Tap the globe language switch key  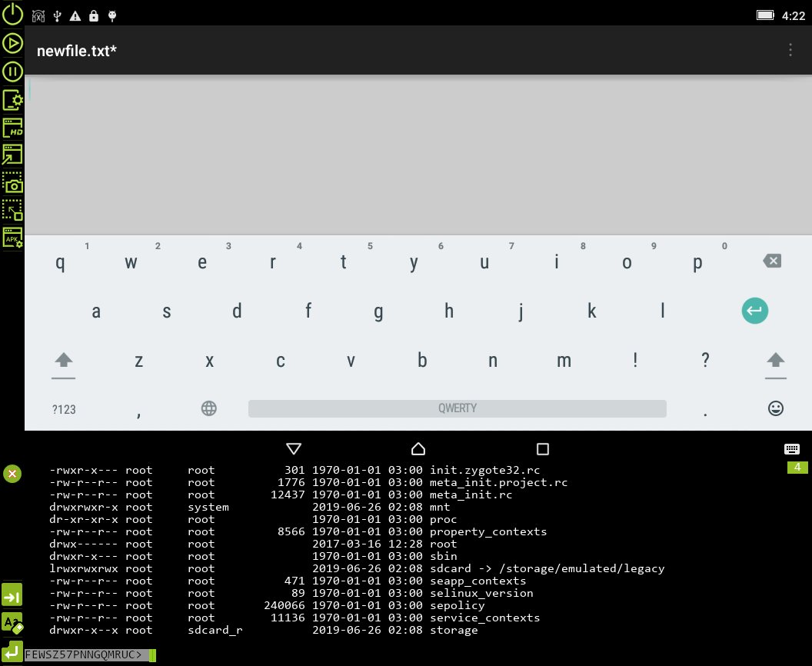click(208, 408)
